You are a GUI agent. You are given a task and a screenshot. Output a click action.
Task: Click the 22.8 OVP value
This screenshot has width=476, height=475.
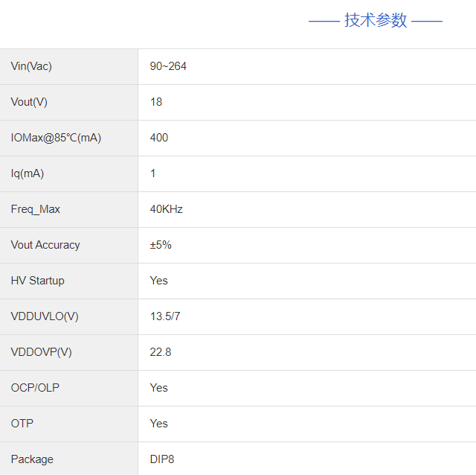pyautogui.click(x=161, y=352)
